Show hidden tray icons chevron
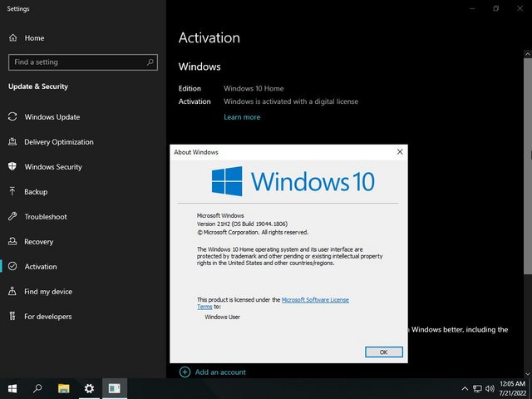 click(465, 389)
